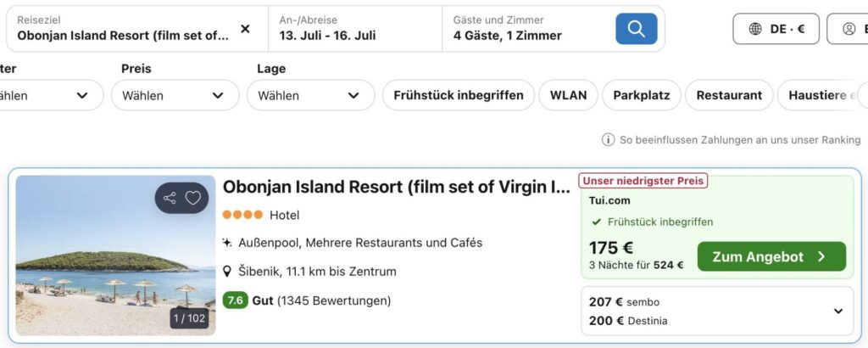Open the user profile icon button

tap(849, 29)
